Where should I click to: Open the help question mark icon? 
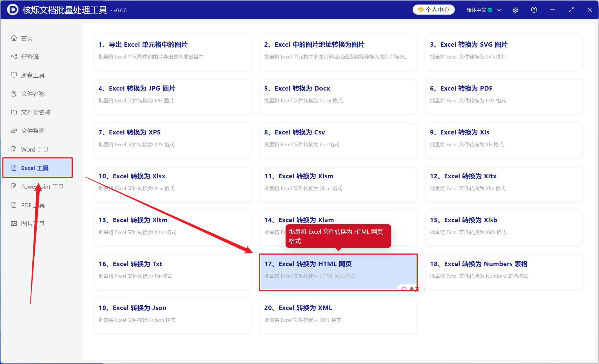pos(534,10)
